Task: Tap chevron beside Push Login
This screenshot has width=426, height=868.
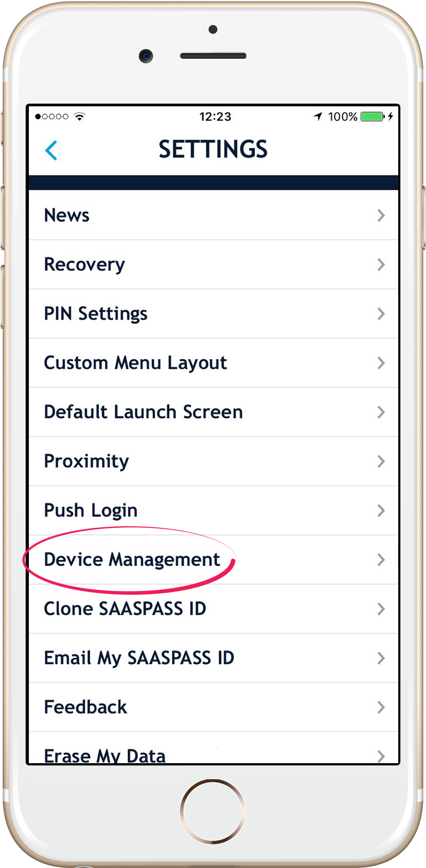Action: coord(381,511)
